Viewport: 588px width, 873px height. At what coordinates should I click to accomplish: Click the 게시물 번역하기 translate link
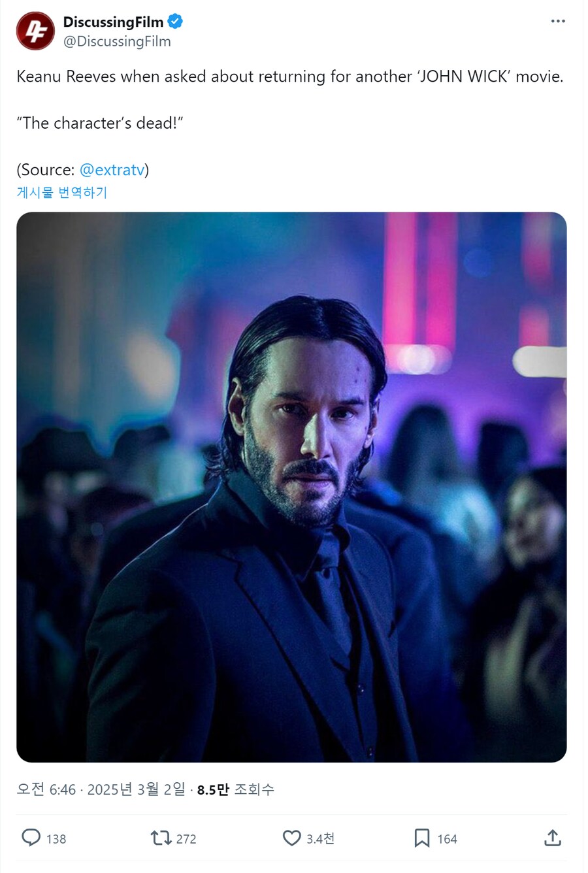[x=62, y=192]
